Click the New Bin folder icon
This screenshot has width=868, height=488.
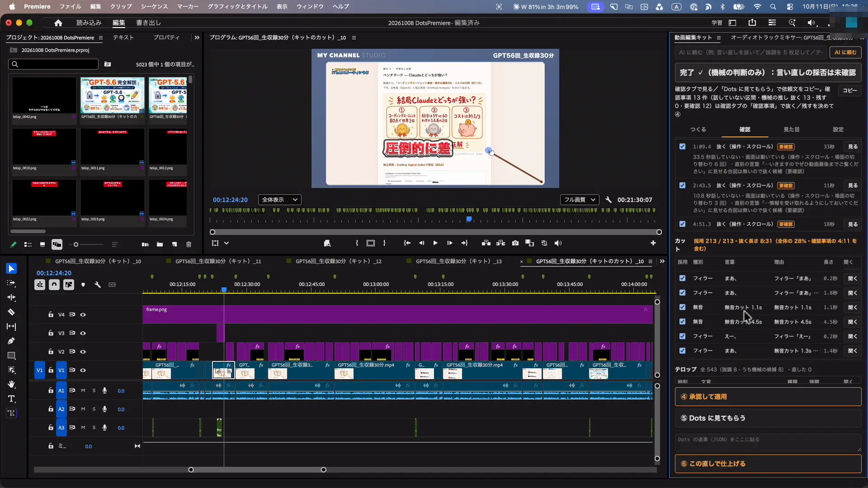(x=160, y=244)
